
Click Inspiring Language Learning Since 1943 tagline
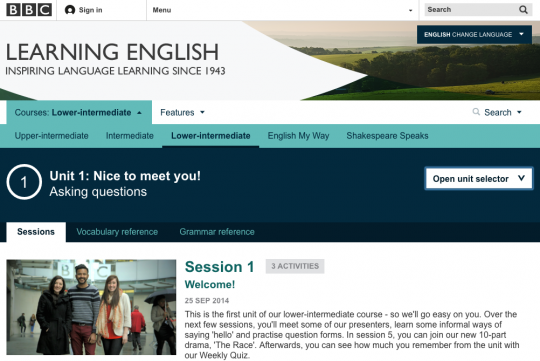(x=115, y=71)
